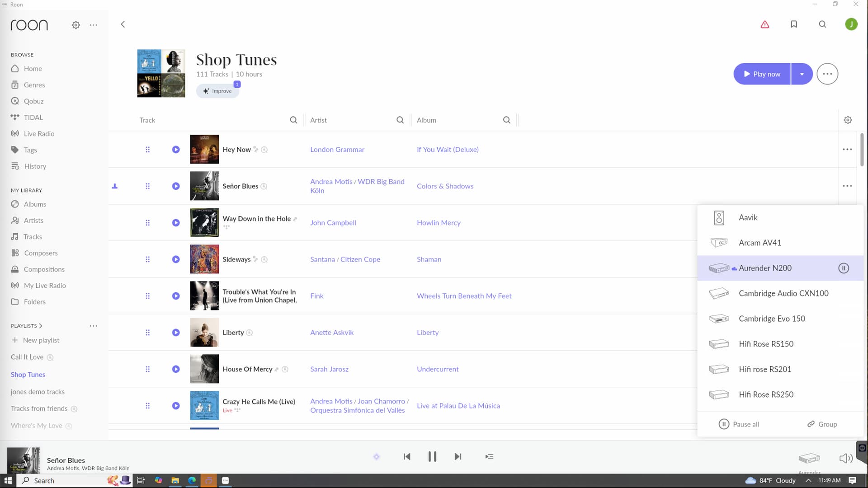The width and height of the screenshot is (868, 488).
Task: Open track list column settings gear
Action: pos(848,120)
